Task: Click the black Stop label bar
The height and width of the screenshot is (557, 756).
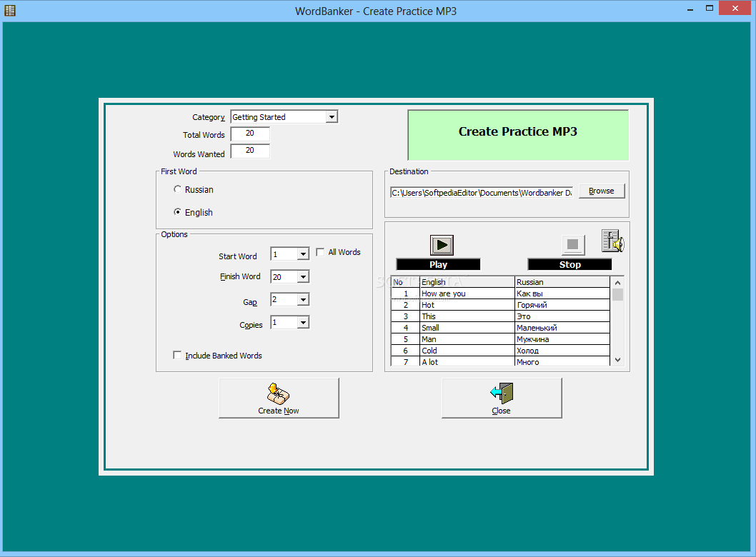Action: point(570,264)
